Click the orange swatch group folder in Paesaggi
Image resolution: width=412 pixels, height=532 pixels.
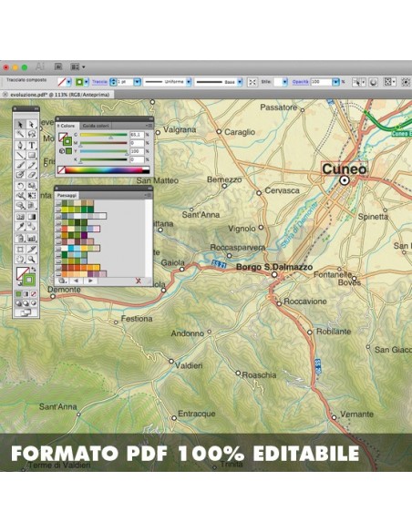[58, 267]
